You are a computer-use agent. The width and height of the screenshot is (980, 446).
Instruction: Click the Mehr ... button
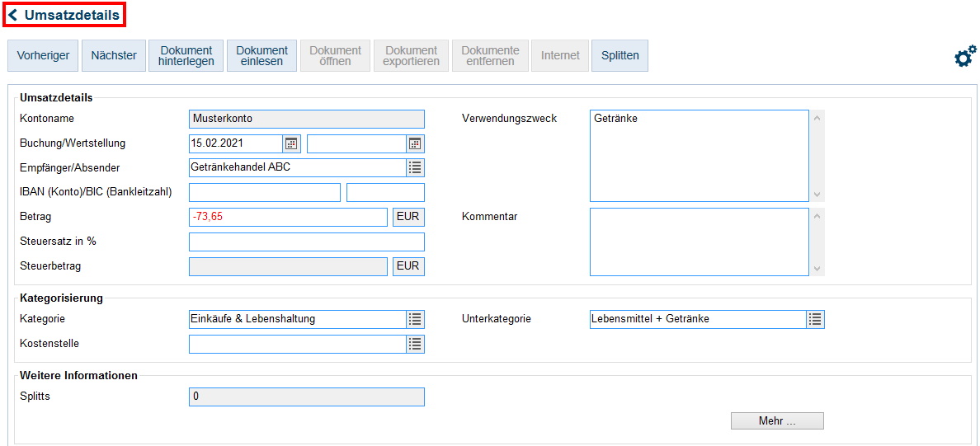click(x=776, y=421)
